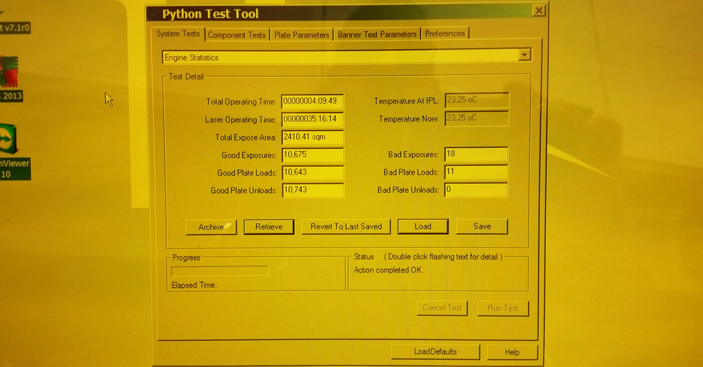Click the Load button
The image size is (703, 367).
pos(423,226)
